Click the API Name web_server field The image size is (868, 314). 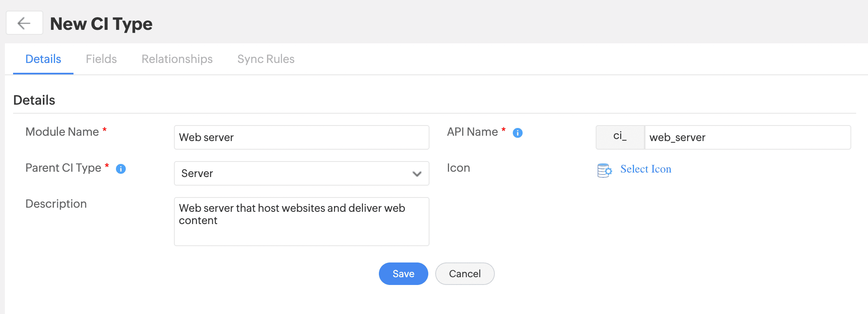[x=747, y=137]
